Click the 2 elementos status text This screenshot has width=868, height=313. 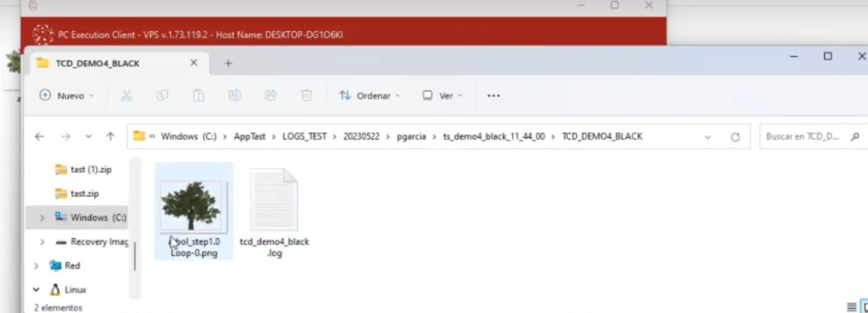[x=59, y=308]
